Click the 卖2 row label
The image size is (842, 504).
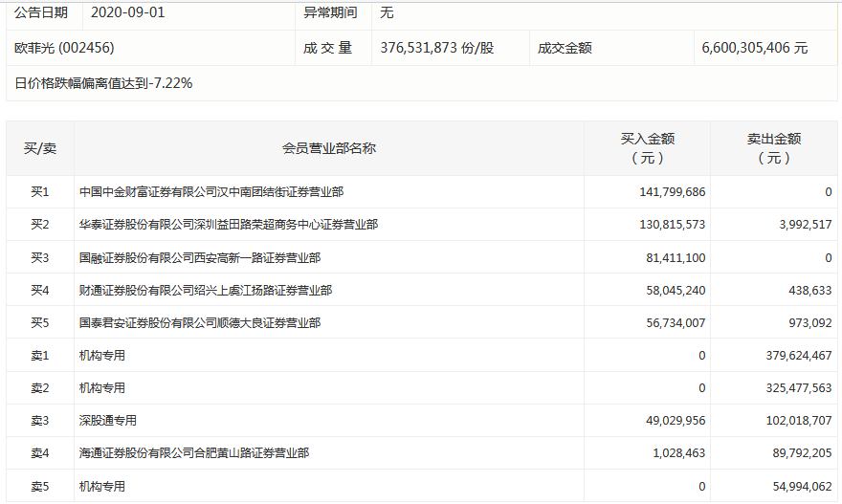40,388
